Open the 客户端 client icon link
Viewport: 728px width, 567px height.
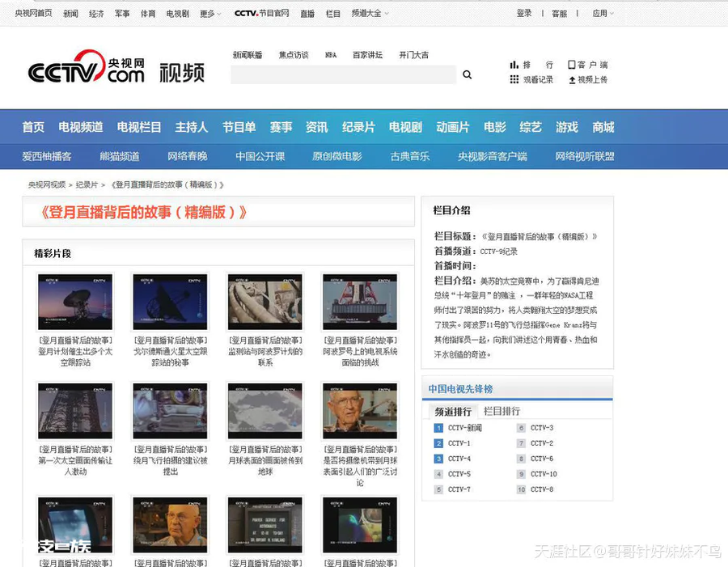[588, 65]
